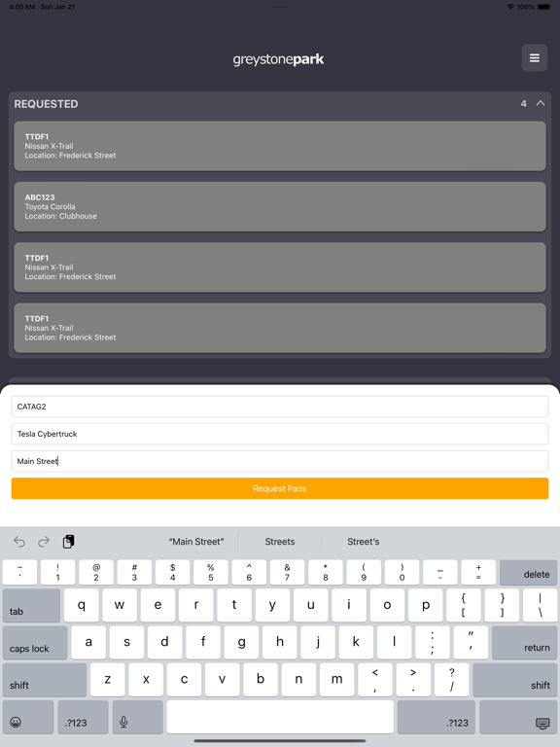560x747 pixels.
Task: Tap the delete key
Action: [528, 572]
